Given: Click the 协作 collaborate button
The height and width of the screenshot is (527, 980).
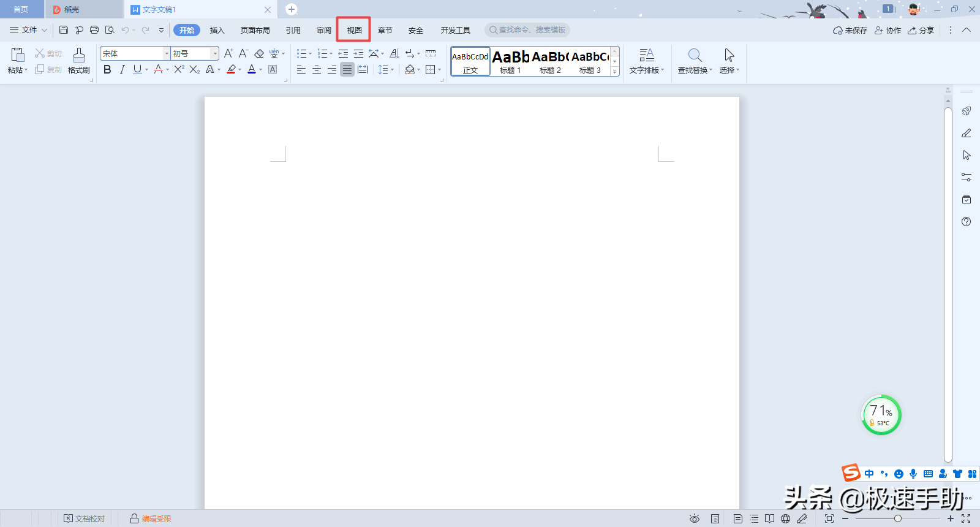Looking at the screenshot, I should click(888, 30).
